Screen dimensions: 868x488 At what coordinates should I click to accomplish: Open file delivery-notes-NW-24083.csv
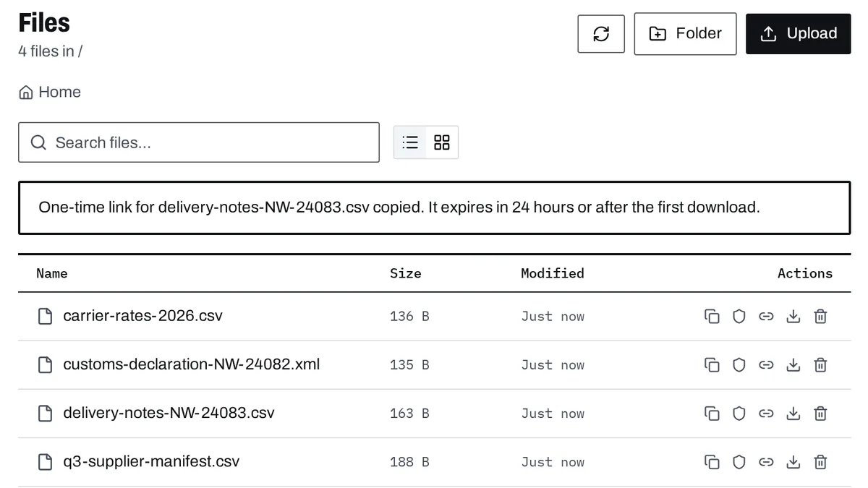click(169, 413)
